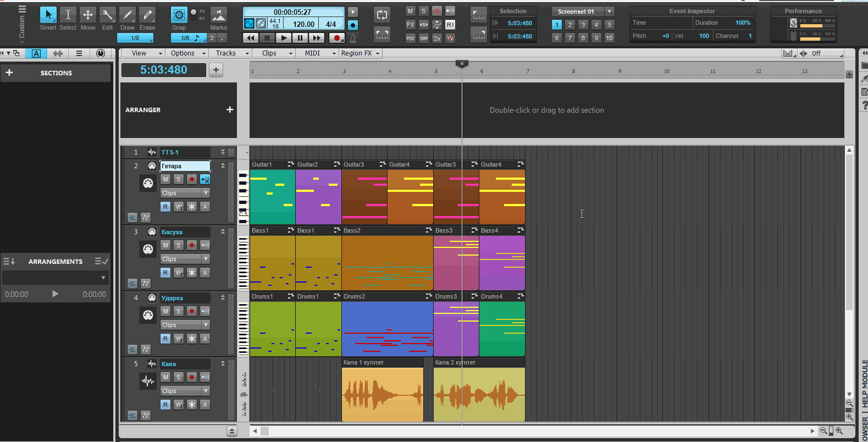The width and height of the screenshot is (868, 442).
Task: Open the arrangements dropdown list
Action: 55,278
